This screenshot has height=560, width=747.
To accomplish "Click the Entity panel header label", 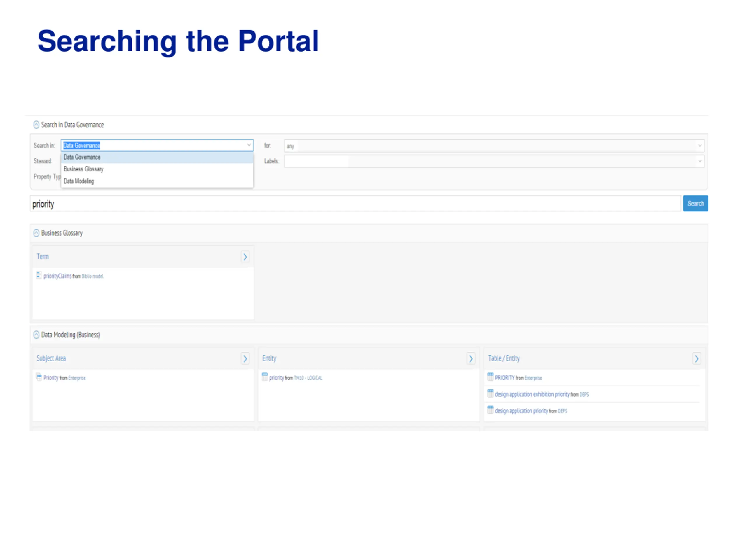I will click(x=269, y=358).
